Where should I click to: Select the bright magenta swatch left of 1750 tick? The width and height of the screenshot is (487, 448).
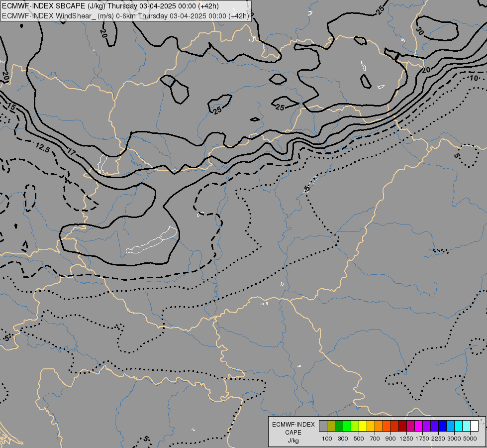coord(419,426)
